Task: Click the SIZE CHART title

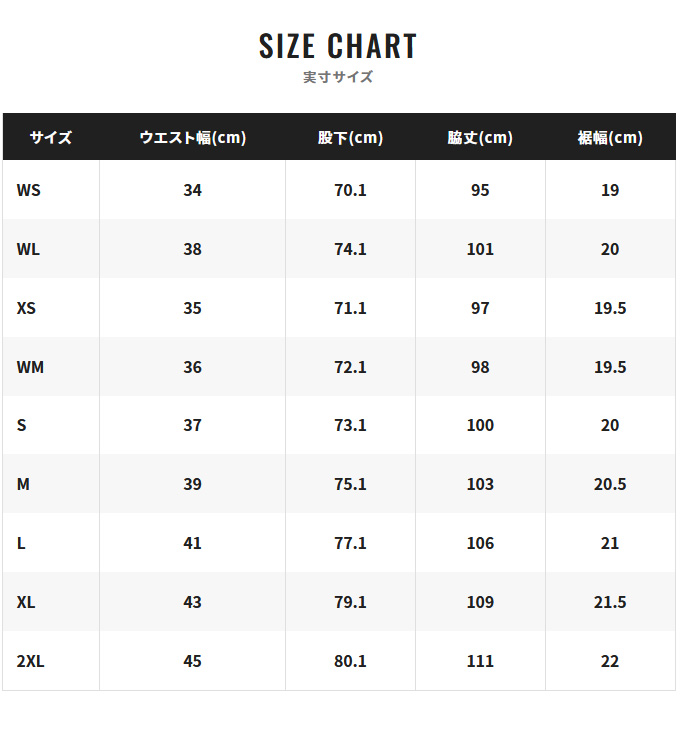Action: (x=338, y=46)
